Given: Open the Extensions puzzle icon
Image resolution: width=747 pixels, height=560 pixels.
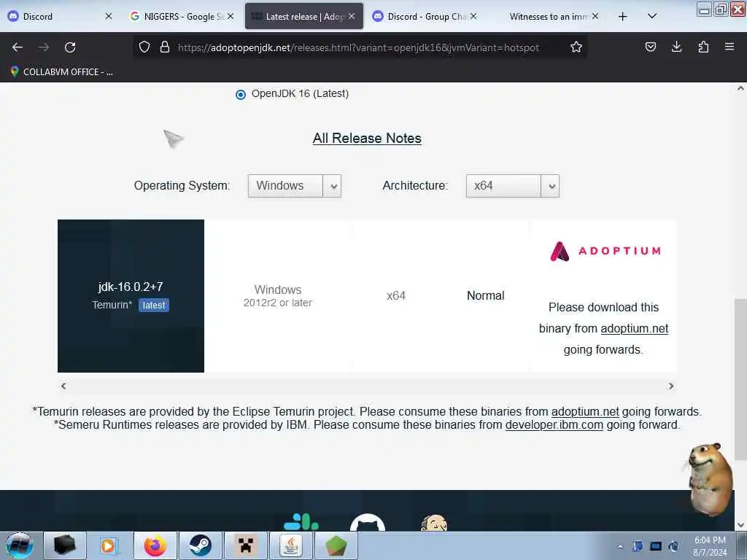Looking at the screenshot, I should (x=703, y=47).
